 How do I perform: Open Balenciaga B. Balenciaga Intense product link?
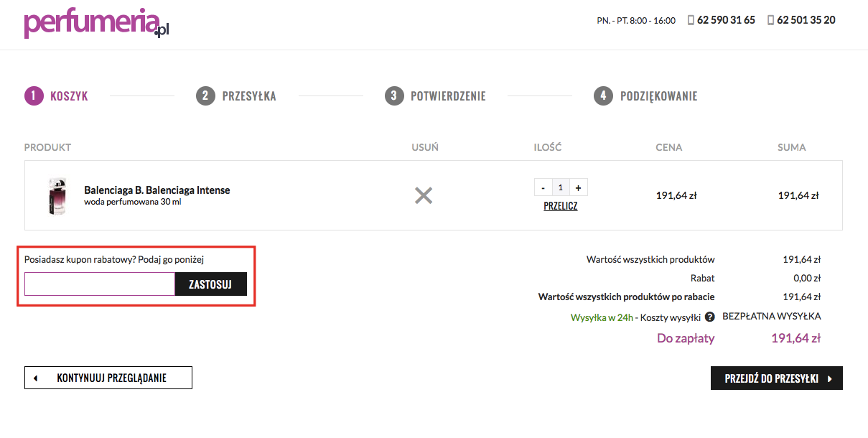157,190
